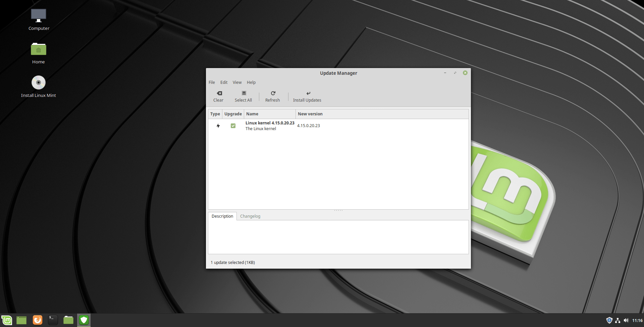Click the Update Manager title bar

(x=338, y=73)
